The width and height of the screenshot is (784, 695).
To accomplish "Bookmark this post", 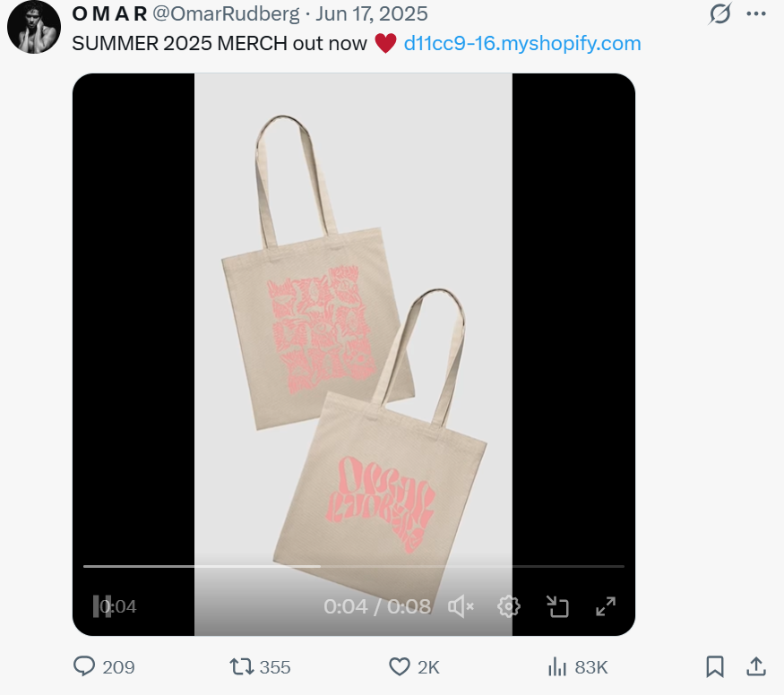I will [x=715, y=666].
